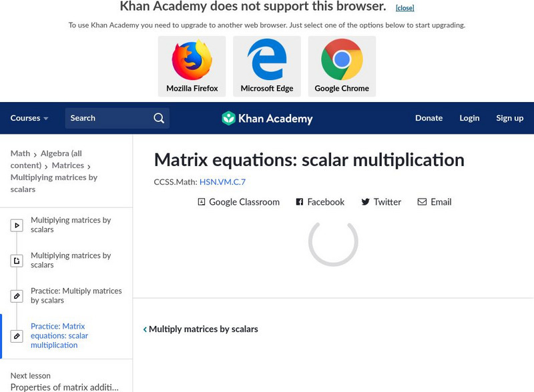Share the lesson on Facebook

pos(320,202)
